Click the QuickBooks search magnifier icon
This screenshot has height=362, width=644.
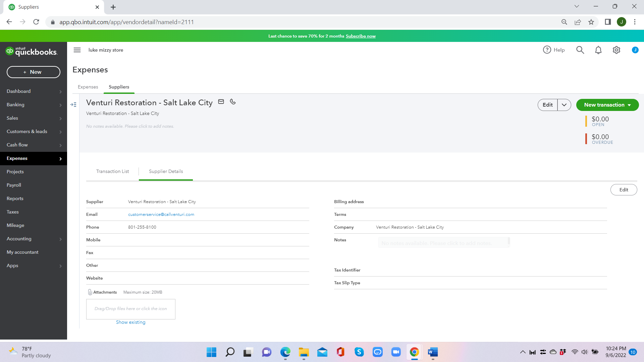tap(580, 50)
